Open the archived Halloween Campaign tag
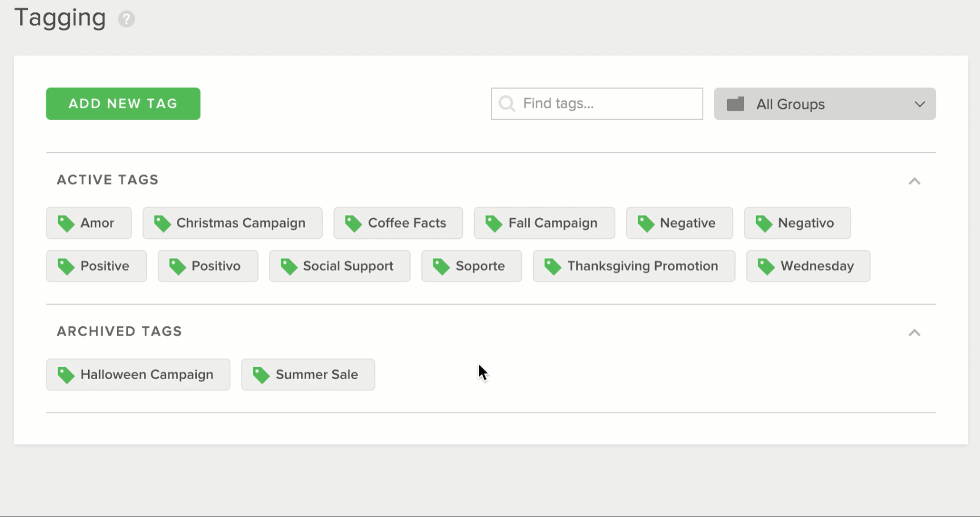This screenshot has width=980, height=517. pyautogui.click(x=138, y=375)
